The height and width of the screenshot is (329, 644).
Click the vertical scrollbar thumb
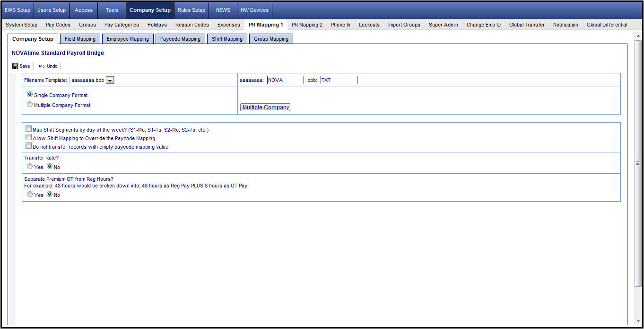coord(638,163)
